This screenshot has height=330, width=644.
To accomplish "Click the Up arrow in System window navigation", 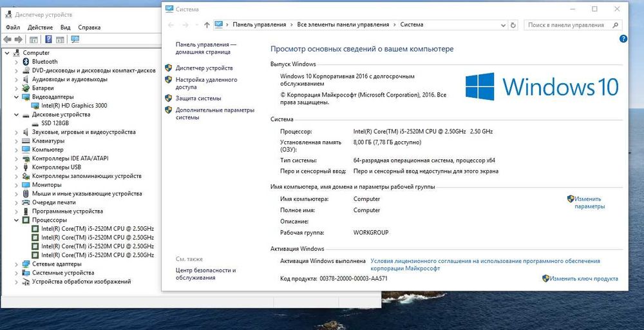I will click(207, 25).
